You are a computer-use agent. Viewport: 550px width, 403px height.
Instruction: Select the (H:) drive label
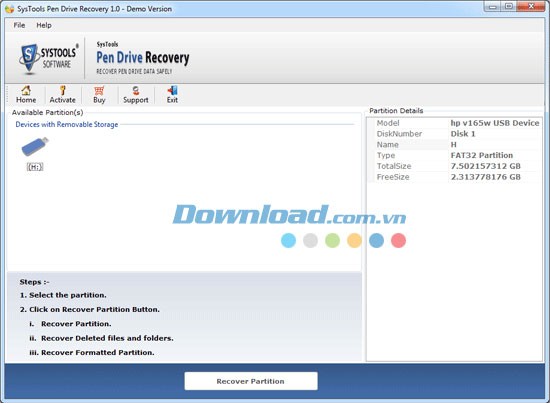click(x=35, y=167)
